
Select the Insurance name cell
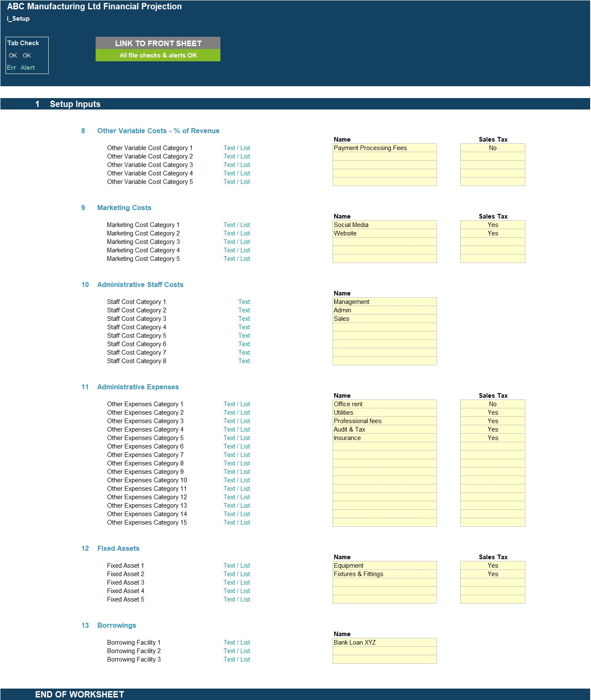[385, 438]
